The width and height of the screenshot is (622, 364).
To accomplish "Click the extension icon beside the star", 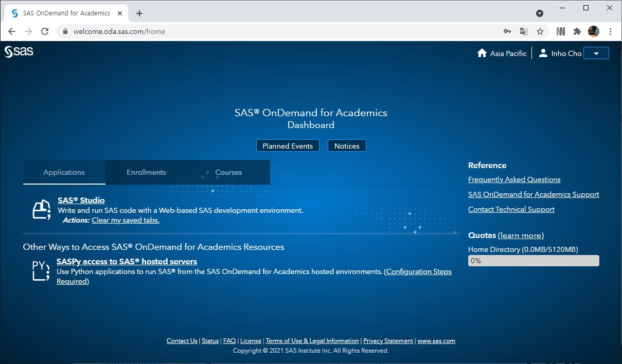I will pos(561,31).
